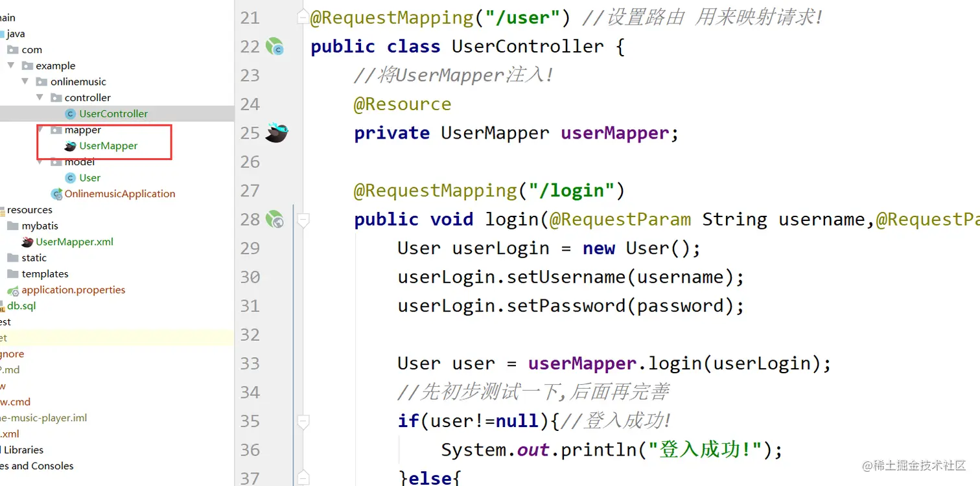Image resolution: width=980 pixels, height=486 pixels.
Task: Click the @Resource annotation on line 24
Action: pyautogui.click(x=402, y=104)
